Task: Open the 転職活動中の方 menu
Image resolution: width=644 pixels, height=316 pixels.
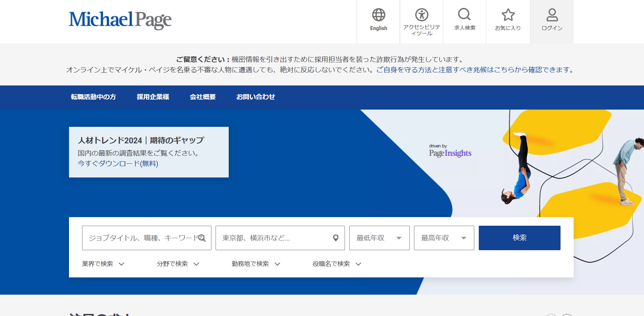Action: (x=93, y=97)
